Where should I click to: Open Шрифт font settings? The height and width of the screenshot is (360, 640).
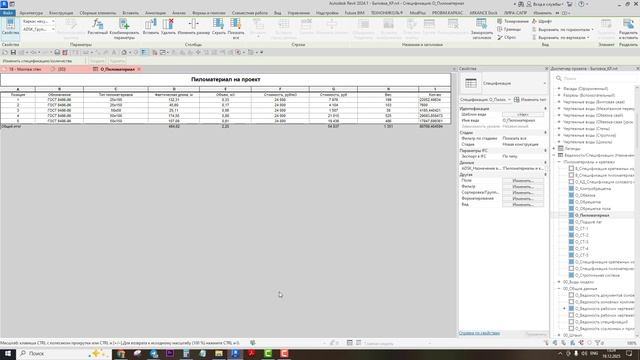pos(542,21)
